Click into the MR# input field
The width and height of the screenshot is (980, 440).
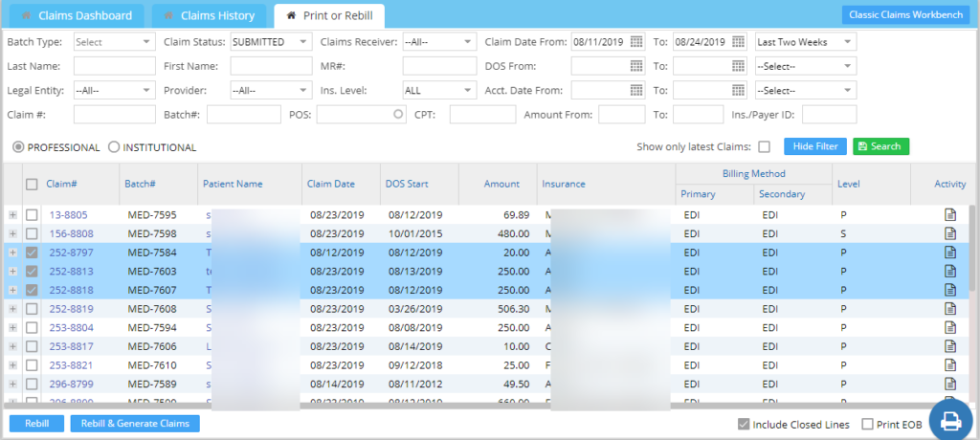pos(439,66)
